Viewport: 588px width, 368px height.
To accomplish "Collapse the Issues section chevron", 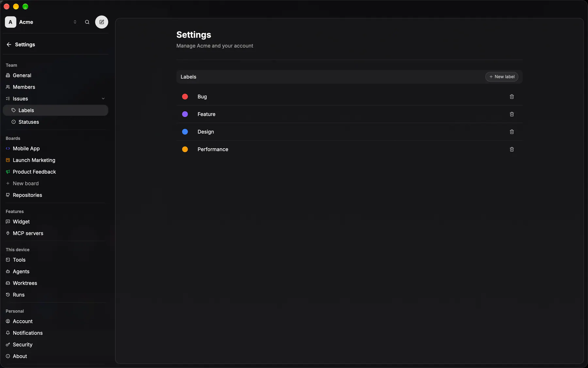I will 103,99.
